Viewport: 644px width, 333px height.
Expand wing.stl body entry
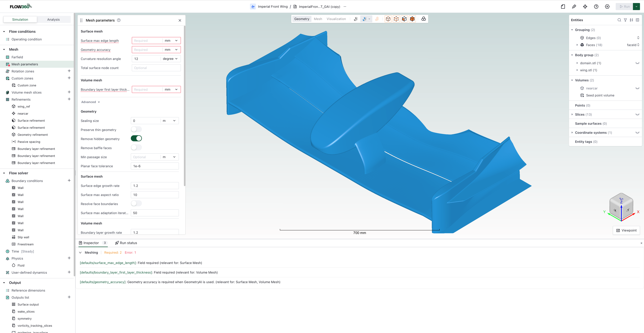[577, 70]
